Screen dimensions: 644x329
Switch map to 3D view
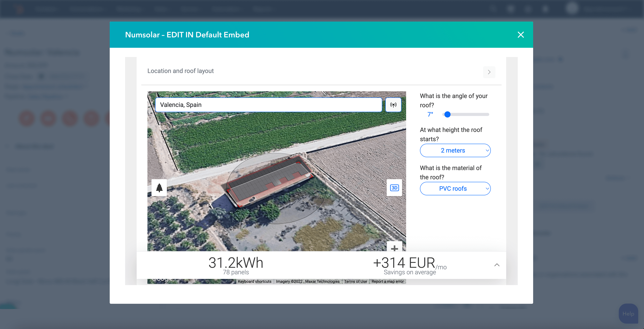pyautogui.click(x=394, y=188)
